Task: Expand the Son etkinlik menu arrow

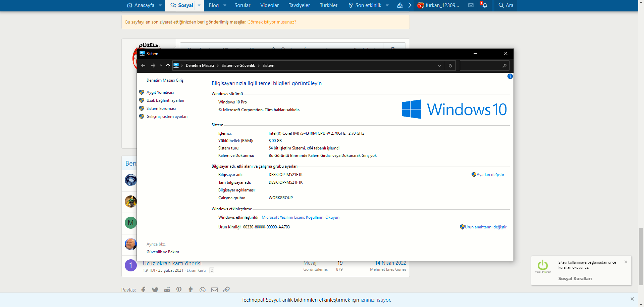Action: pyautogui.click(x=387, y=5)
